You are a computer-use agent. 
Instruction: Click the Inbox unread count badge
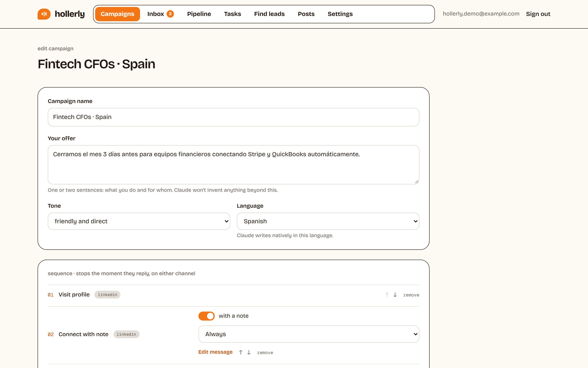170,14
